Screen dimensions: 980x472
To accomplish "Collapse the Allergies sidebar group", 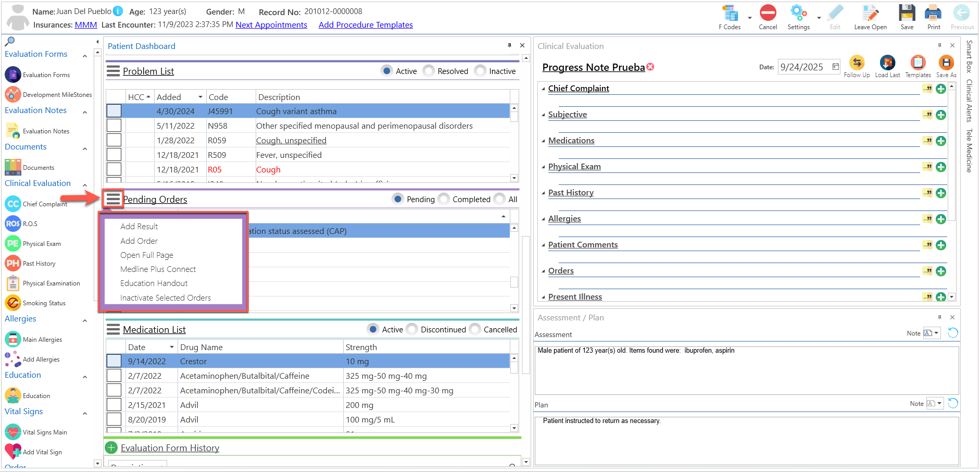I will (85, 320).
